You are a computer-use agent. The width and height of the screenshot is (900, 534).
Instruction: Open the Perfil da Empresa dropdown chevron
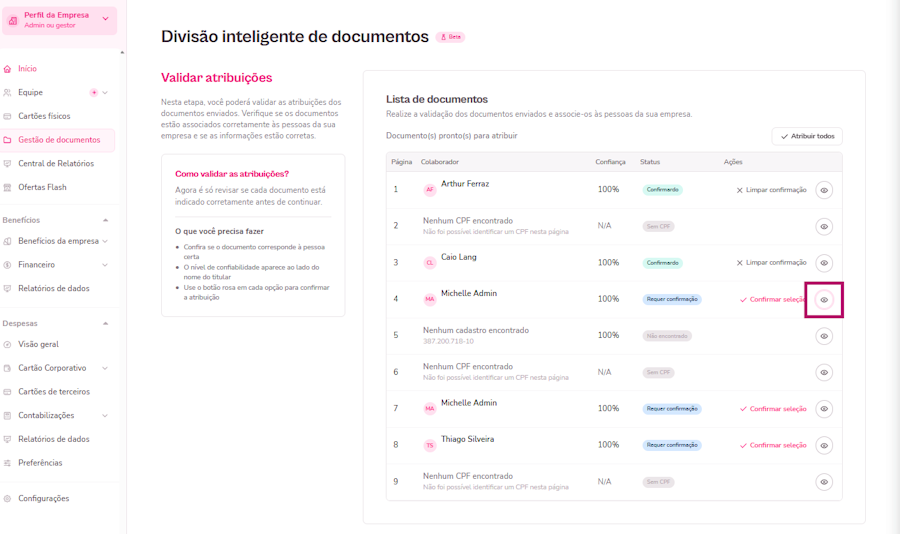(106, 19)
